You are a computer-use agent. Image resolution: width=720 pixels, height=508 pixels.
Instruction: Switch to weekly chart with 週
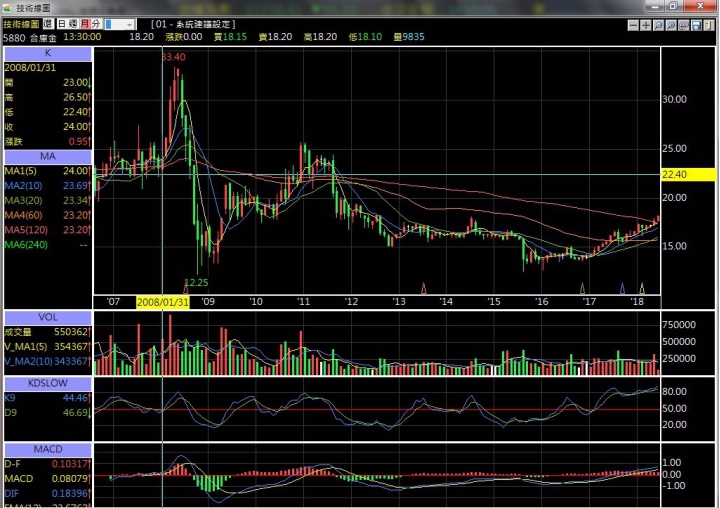coord(73,24)
